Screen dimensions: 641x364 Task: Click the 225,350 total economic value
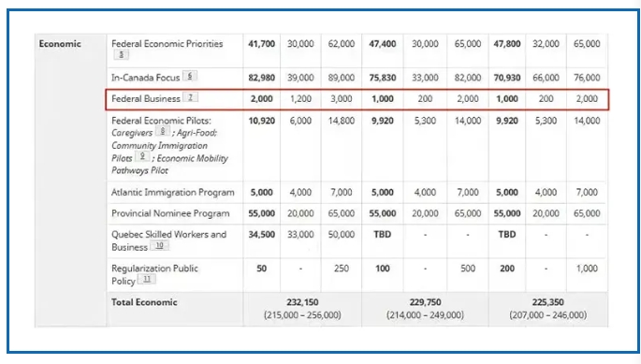coord(547,302)
